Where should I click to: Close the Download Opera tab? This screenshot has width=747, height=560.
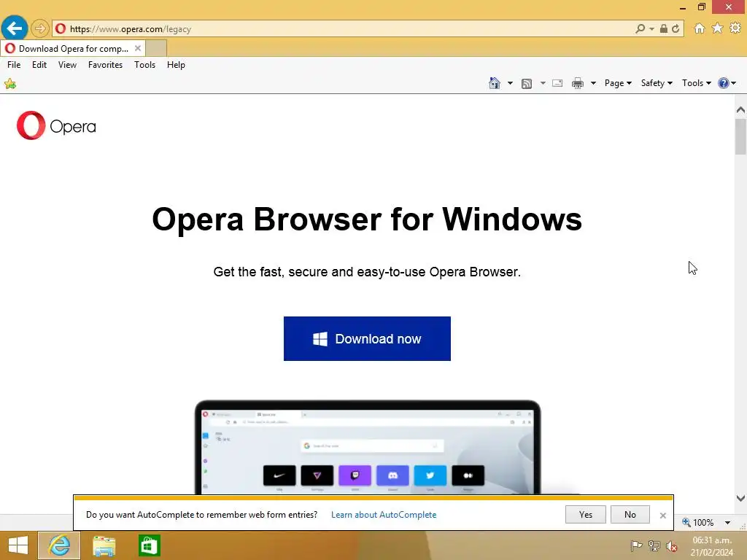pyautogui.click(x=138, y=48)
